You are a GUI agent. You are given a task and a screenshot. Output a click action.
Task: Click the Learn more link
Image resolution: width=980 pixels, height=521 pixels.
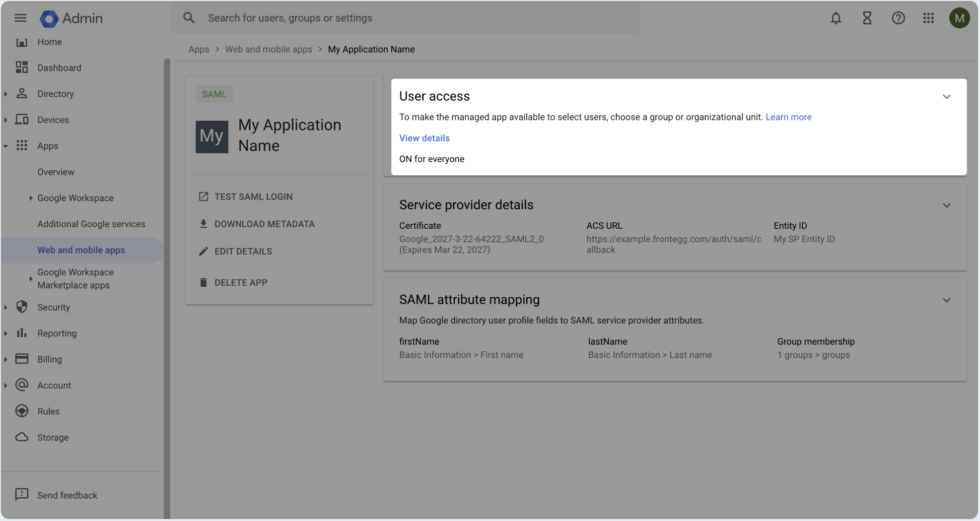click(x=788, y=117)
